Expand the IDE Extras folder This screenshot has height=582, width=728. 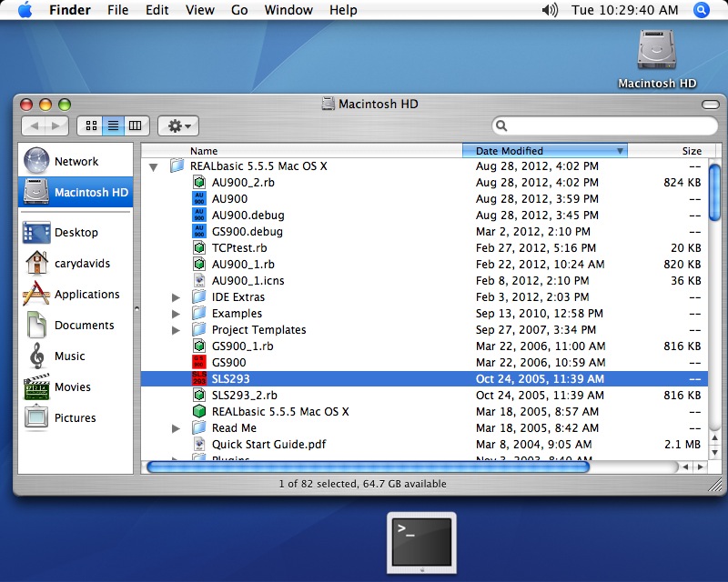point(176,297)
